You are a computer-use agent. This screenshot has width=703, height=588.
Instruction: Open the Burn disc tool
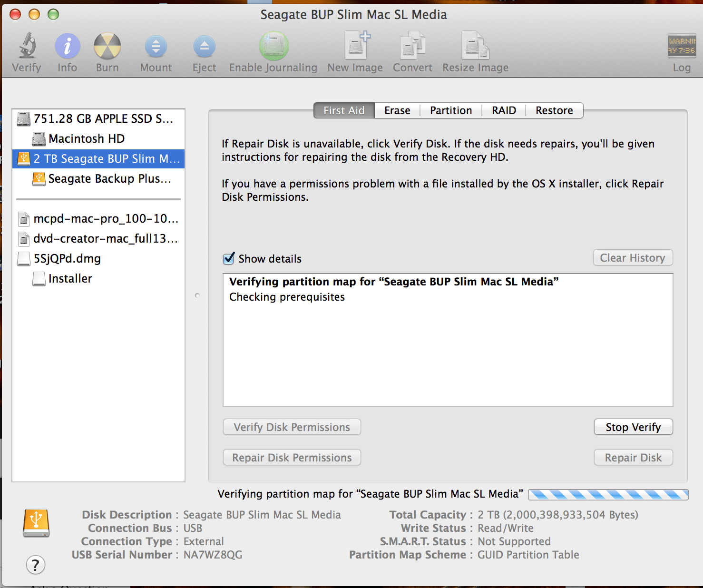107,48
